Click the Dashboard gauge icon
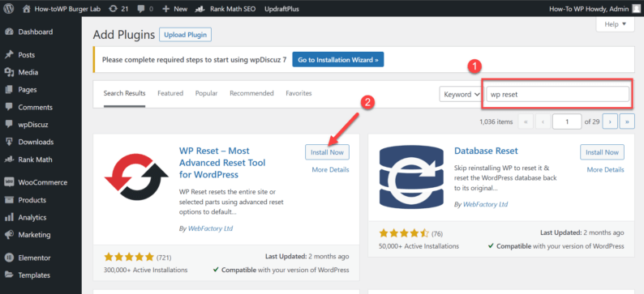Viewport: 644px width, 294px height. coord(9,32)
